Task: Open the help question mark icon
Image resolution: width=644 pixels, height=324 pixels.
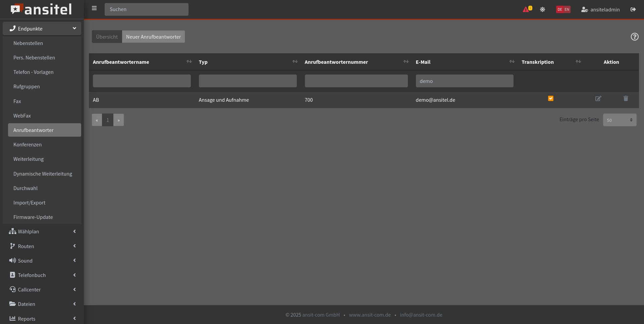Action: (x=634, y=37)
